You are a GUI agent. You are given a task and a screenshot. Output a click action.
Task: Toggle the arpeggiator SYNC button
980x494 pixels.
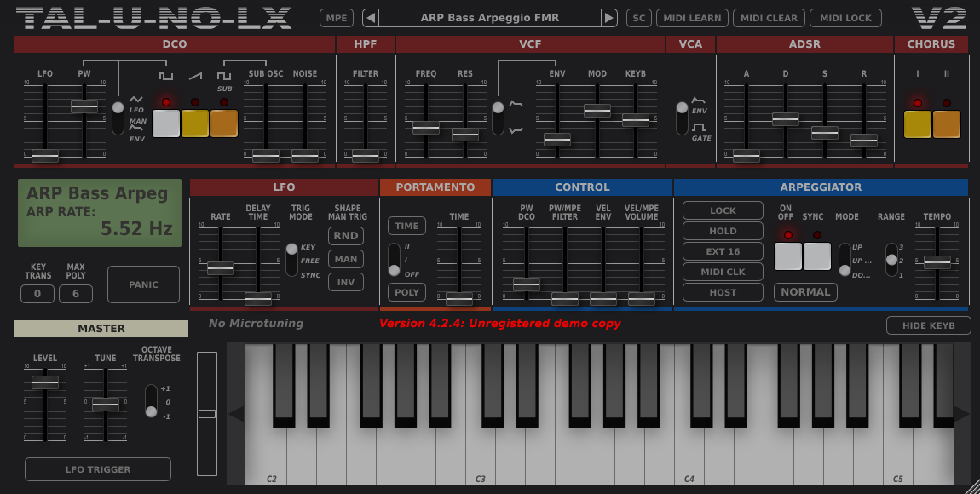click(817, 256)
